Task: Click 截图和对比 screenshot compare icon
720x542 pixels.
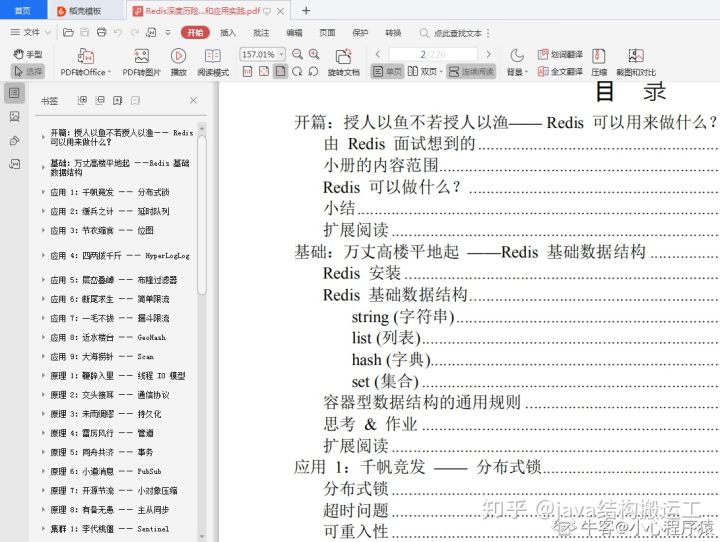Action: [x=636, y=62]
